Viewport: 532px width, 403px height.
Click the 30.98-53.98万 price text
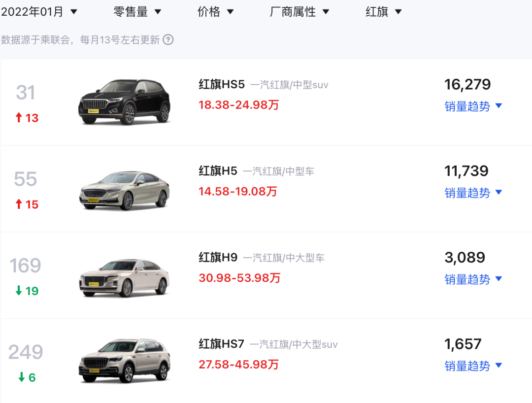(239, 278)
